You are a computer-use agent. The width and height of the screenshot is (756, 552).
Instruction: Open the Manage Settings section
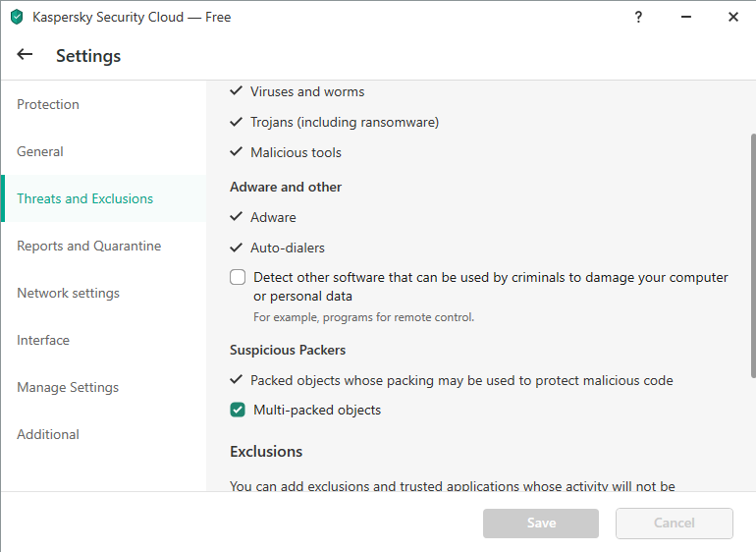pos(68,387)
